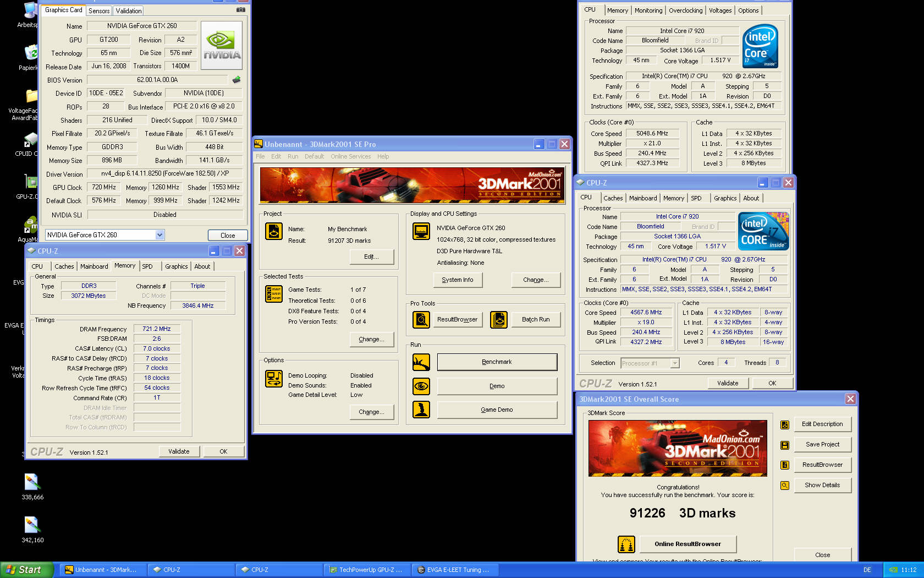
Task: Switch to the Validation tab in GPU-Z
Action: tap(129, 11)
